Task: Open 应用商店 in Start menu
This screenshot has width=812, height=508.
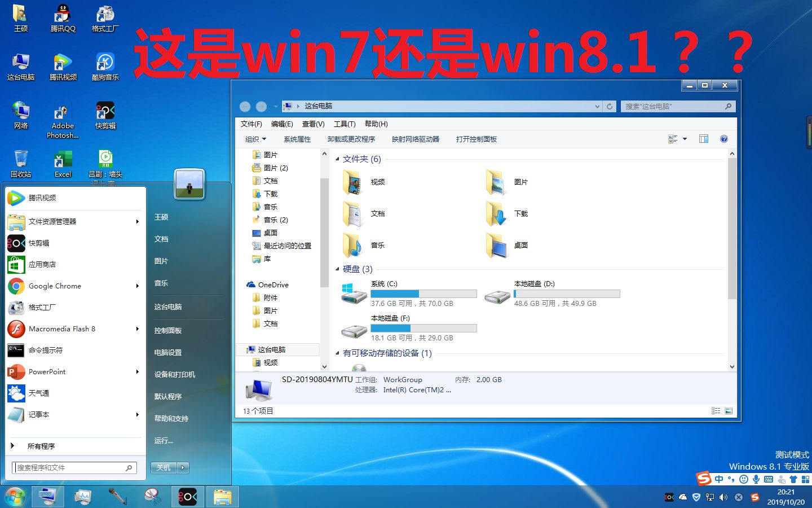Action: click(73, 264)
